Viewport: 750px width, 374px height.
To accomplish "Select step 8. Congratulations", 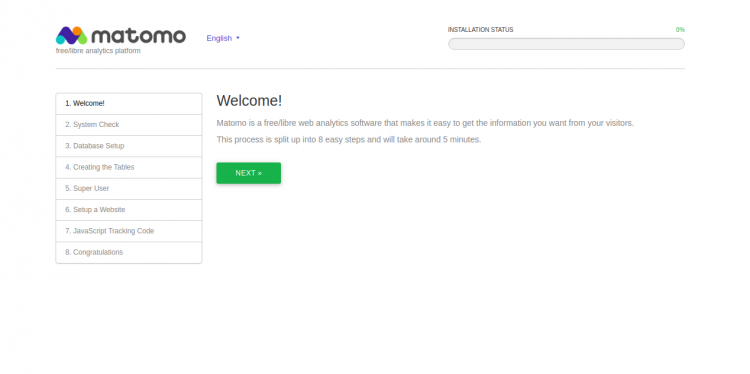I will coord(129,252).
